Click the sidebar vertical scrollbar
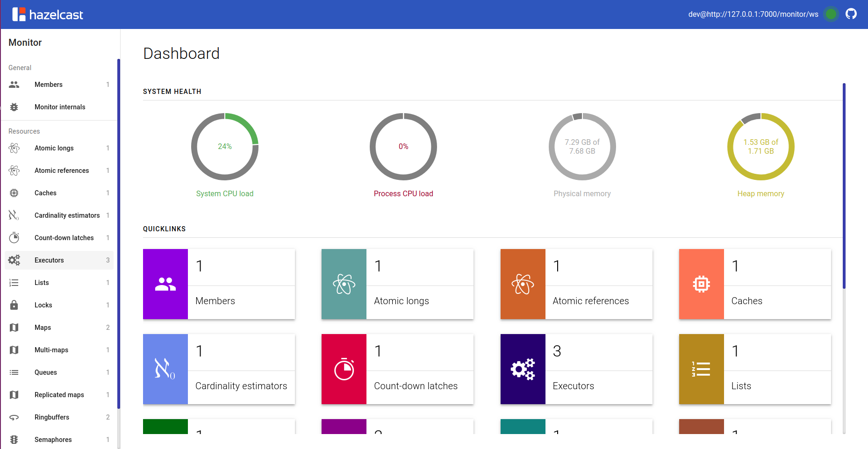Image resolution: width=868 pixels, height=449 pixels. pyautogui.click(x=119, y=234)
